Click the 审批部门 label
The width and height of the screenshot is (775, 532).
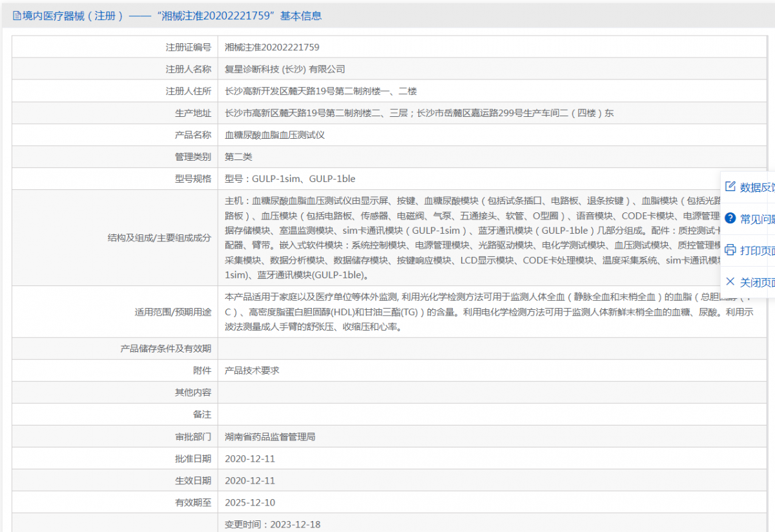coord(193,437)
